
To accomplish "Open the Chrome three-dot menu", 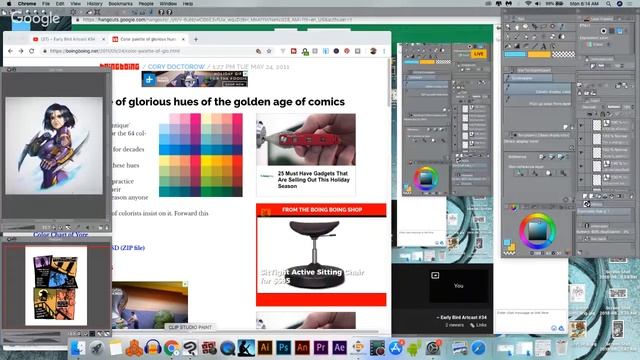I will coord(384,51).
